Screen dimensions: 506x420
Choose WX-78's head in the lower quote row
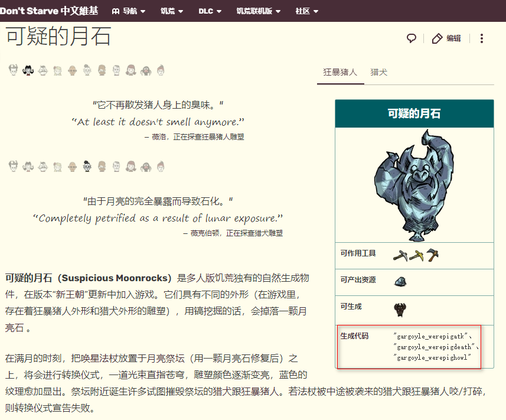[73, 167]
